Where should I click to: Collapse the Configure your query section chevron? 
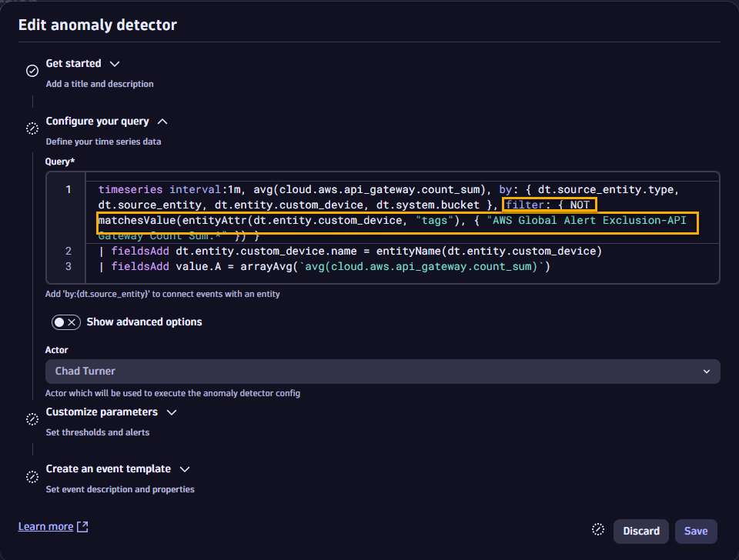click(162, 122)
